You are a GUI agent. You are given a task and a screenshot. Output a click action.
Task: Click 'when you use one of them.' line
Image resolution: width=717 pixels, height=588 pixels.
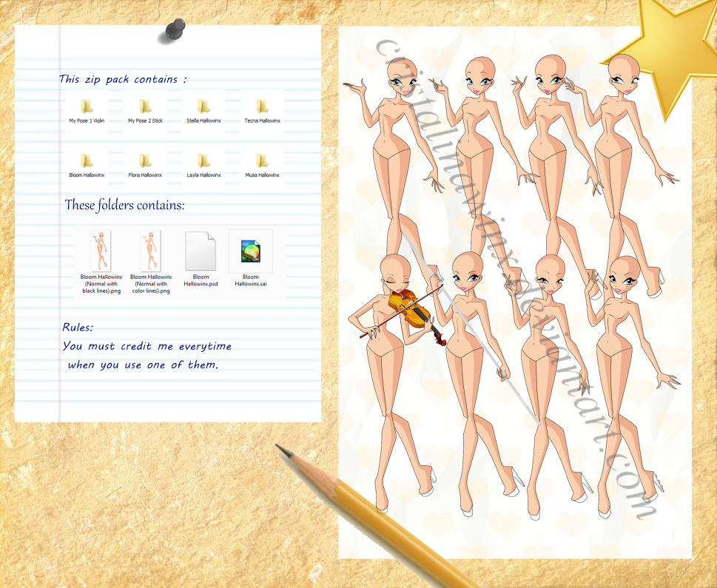tap(143, 365)
